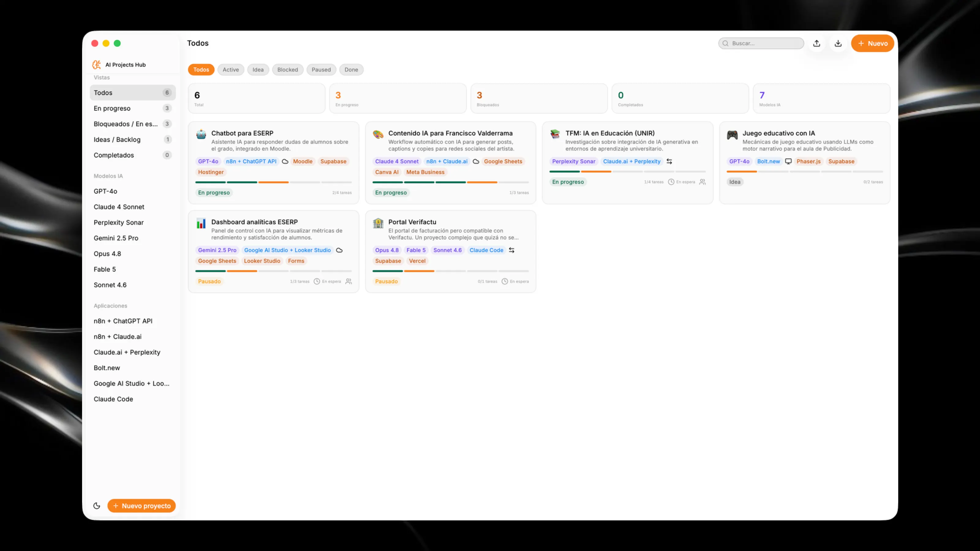Select the Todos filter pill
This screenshot has height=551, width=980.
[x=201, y=69]
